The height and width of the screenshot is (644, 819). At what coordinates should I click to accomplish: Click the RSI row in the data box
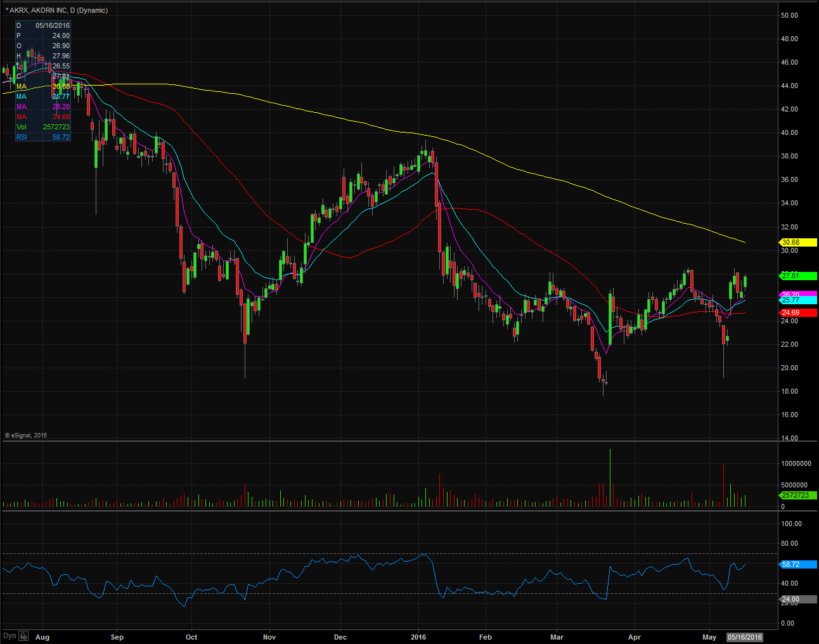(43, 137)
